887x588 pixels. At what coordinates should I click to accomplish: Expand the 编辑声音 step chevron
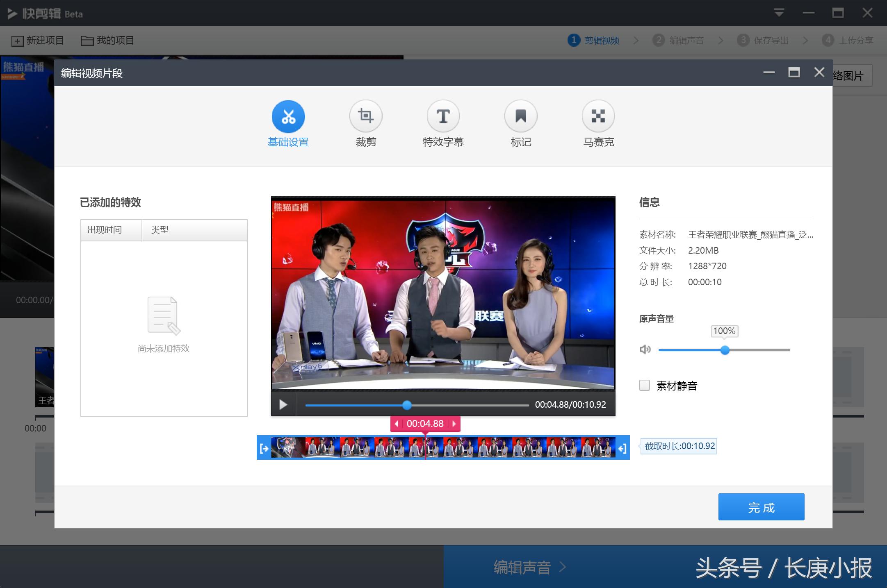click(x=721, y=40)
